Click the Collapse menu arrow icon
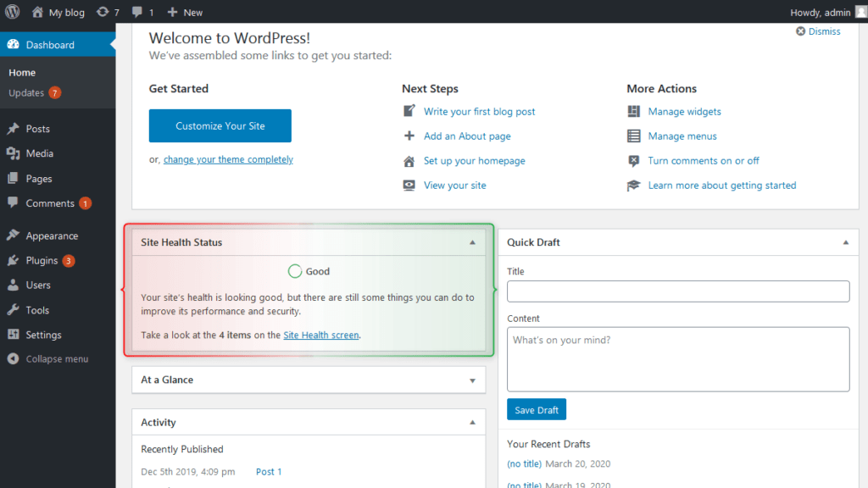 [14, 358]
